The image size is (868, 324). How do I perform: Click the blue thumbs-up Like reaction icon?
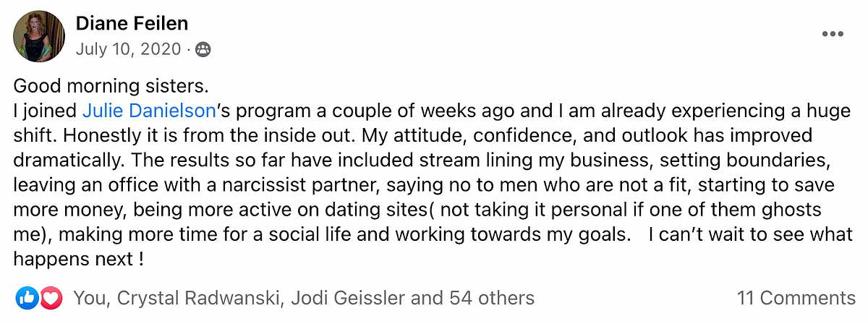tap(27, 297)
